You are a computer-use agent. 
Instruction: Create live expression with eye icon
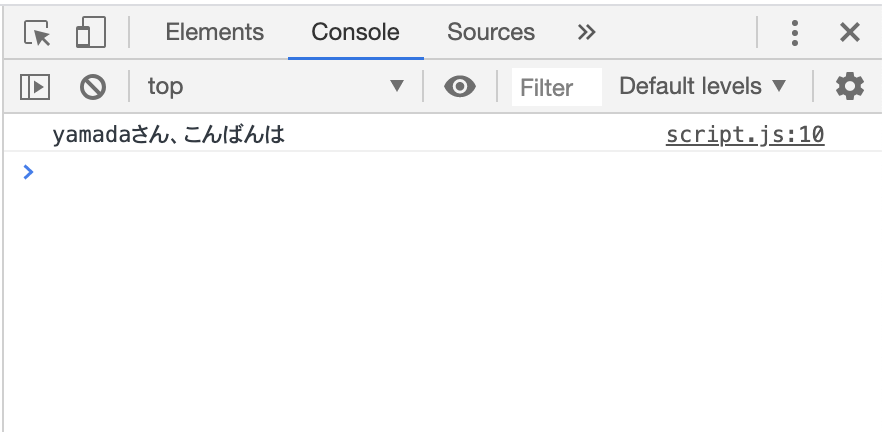click(460, 87)
